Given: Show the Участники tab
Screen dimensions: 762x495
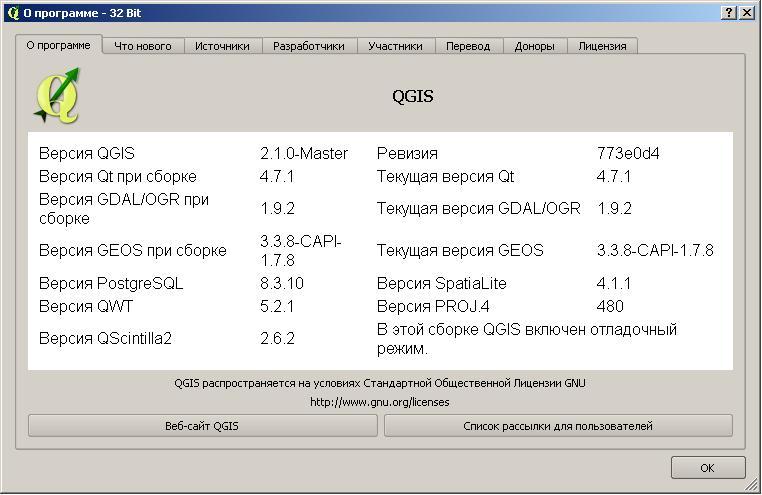Looking at the screenshot, I should [395, 46].
